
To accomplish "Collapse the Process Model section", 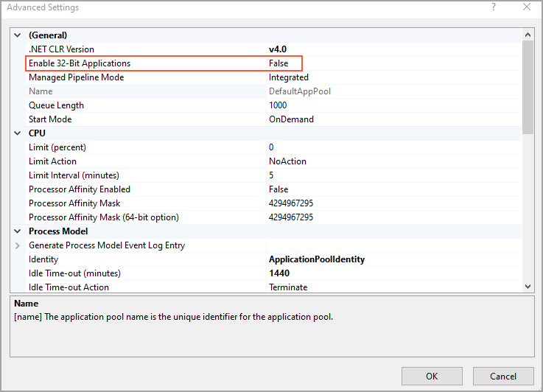I will pyautogui.click(x=18, y=231).
